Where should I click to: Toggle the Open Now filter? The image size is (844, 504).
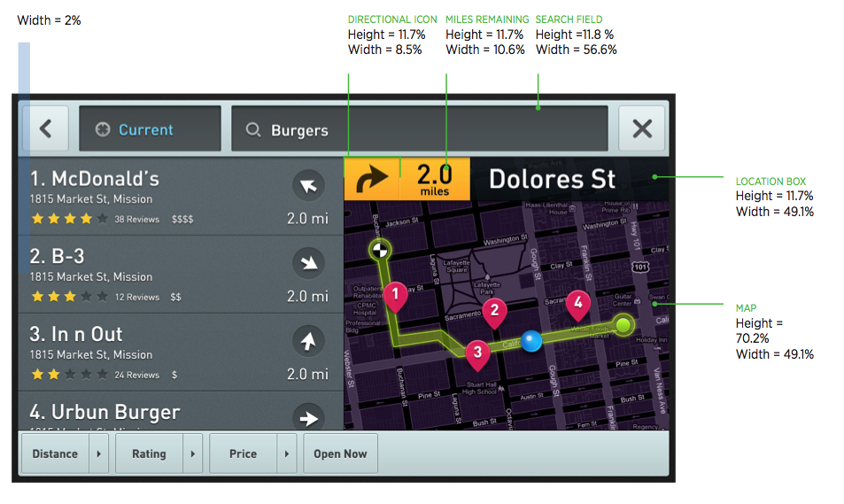[340, 454]
